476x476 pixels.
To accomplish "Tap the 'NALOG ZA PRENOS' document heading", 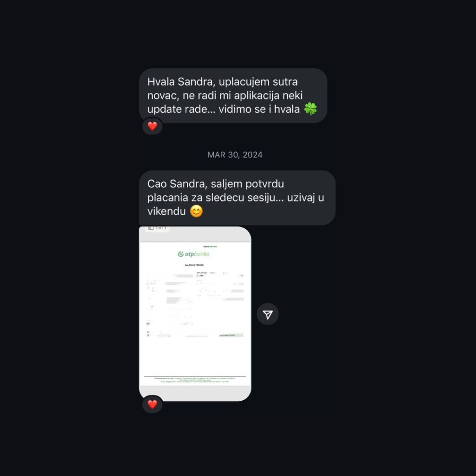I will tap(194, 265).
